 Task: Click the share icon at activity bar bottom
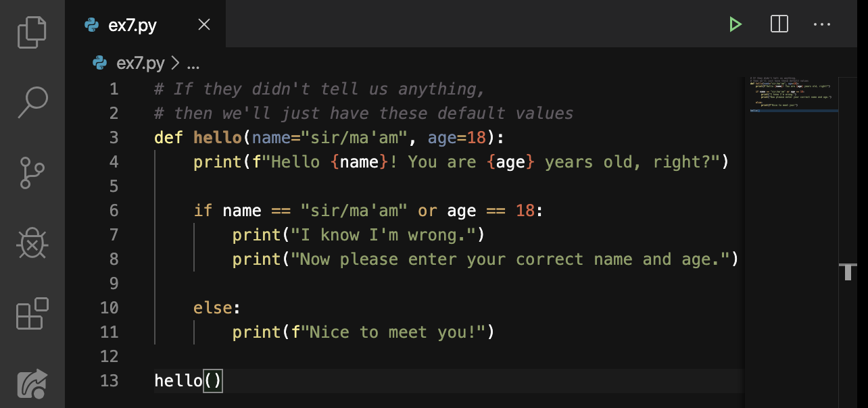(32, 383)
